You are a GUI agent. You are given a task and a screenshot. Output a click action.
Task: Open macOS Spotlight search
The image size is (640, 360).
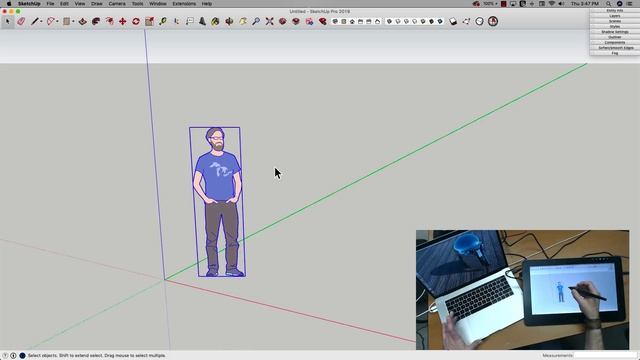(609, 4)
